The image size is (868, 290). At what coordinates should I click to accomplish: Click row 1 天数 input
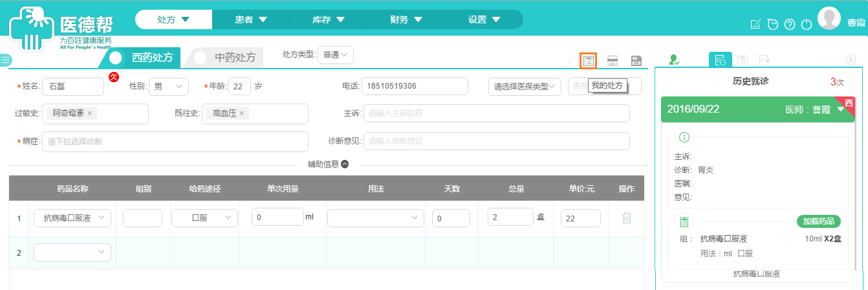[451, 219]
